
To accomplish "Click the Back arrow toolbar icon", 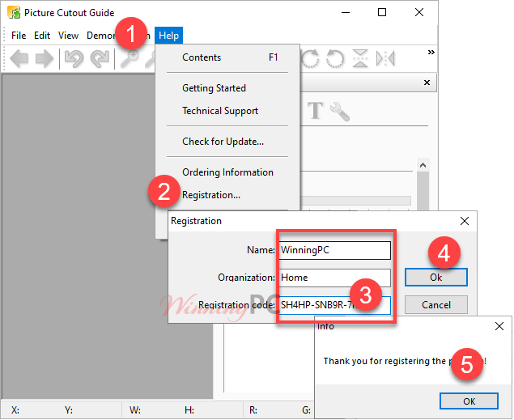I will [19, 59].
